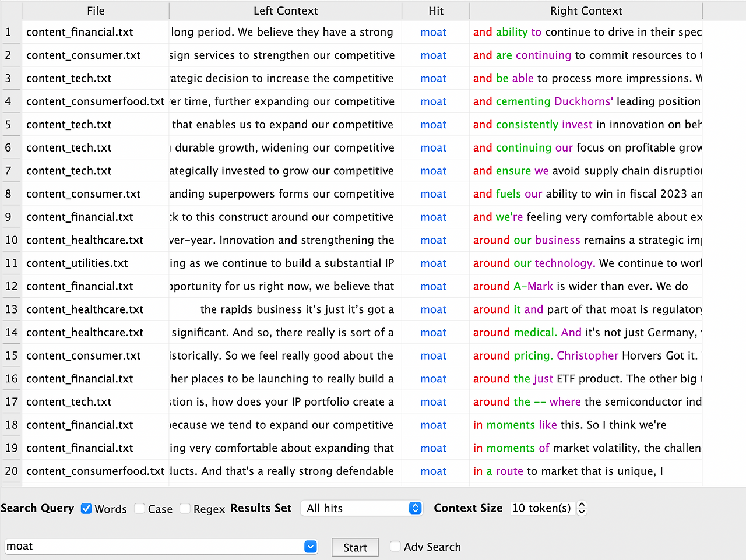Viewport: 746px width, 560px height.
Task: Open the Results Set 'All hits' dropdown
Action: [x=361, y=508]
